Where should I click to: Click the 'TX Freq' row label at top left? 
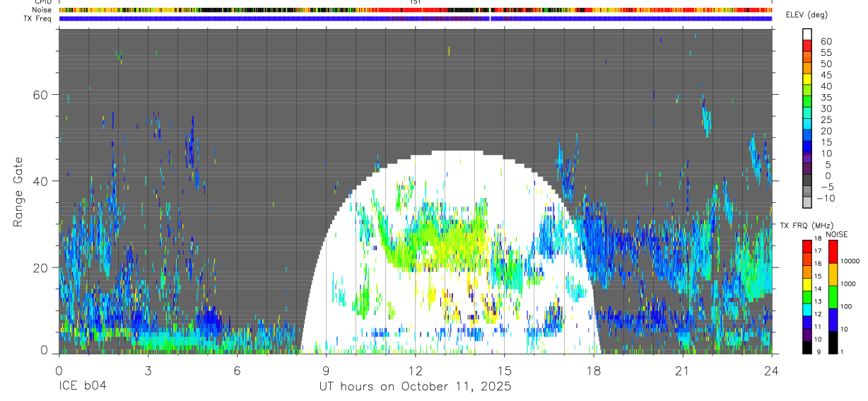[37, 18]
